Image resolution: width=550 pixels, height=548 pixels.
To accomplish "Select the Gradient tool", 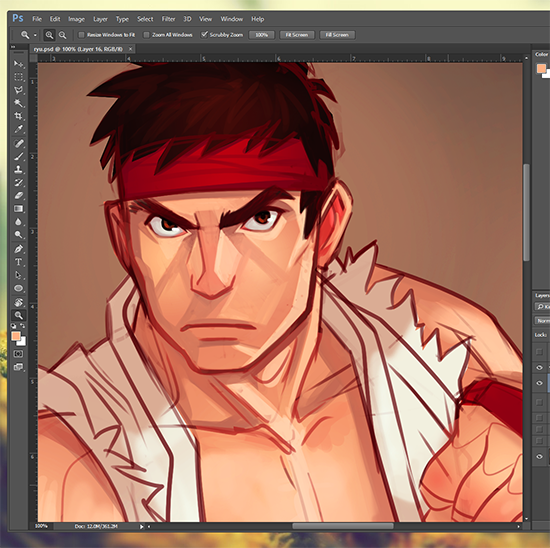I will tap(18, 209).
